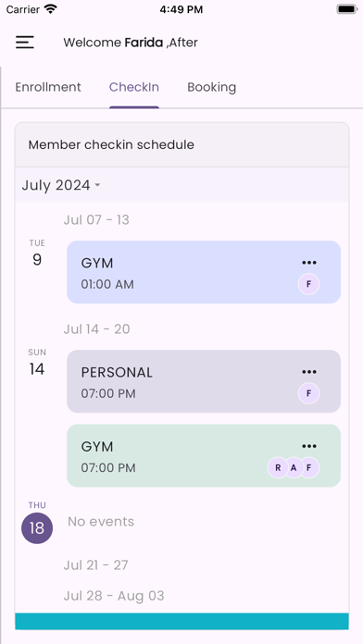The height and width of the screenshot is (644, 363).
Task: Tap the F avatar on 01:00 AM GYM event
Action: click(308, 284)
